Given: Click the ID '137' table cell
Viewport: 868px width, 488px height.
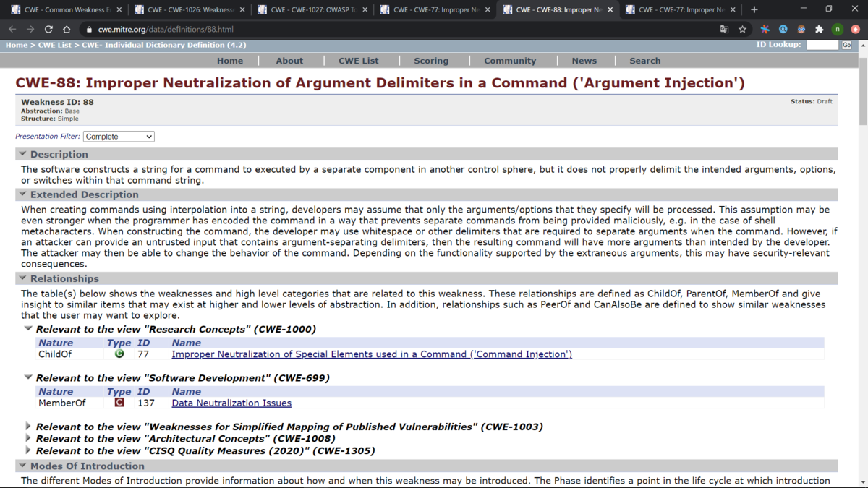Looking at the screenshot, I should pyautogui.click(x=146, y=403).
